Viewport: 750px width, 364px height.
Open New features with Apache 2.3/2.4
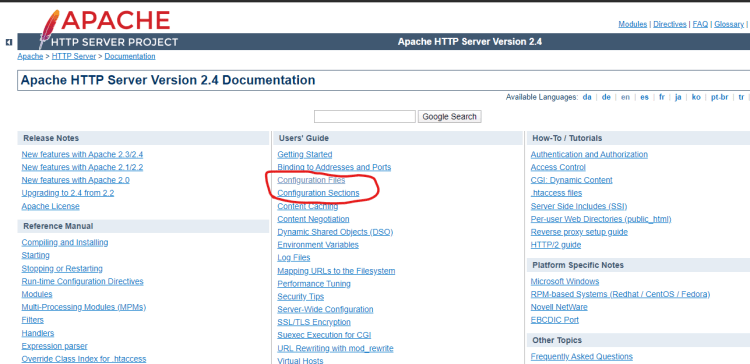pyautogui.click(x=82, y=154)
